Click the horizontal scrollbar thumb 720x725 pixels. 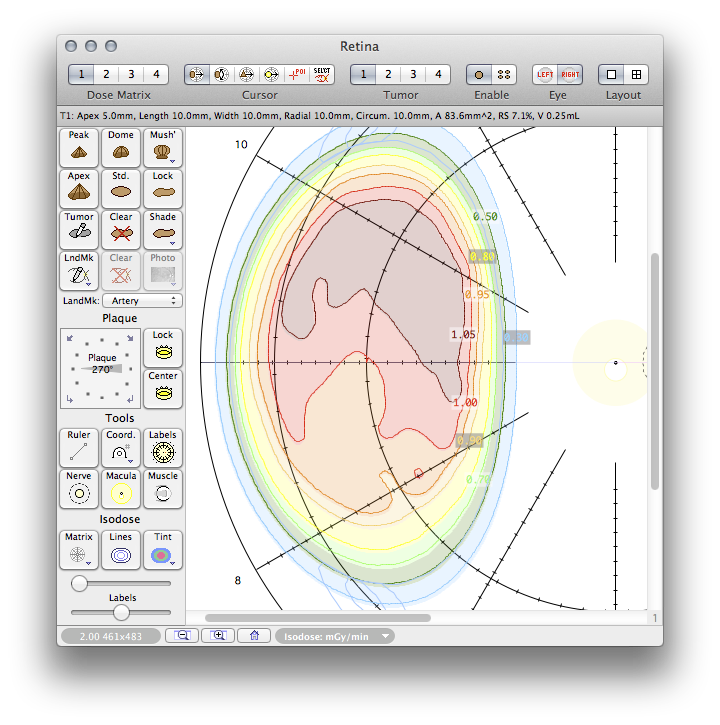[x=318, y=618]
